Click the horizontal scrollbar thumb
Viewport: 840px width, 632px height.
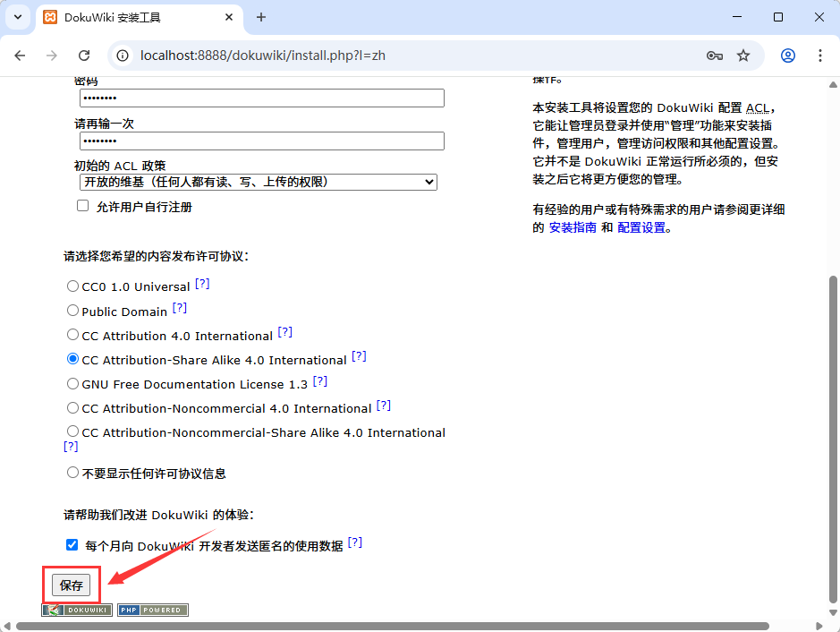393,626
